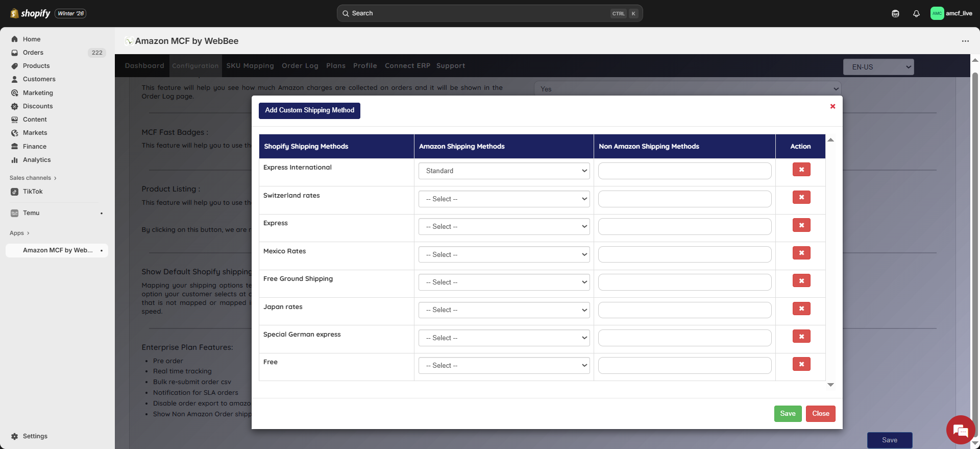The width and height of the screenshot is (980, 449).
Task: Delete the Special German express row
Action: click(x=801, y=337)
